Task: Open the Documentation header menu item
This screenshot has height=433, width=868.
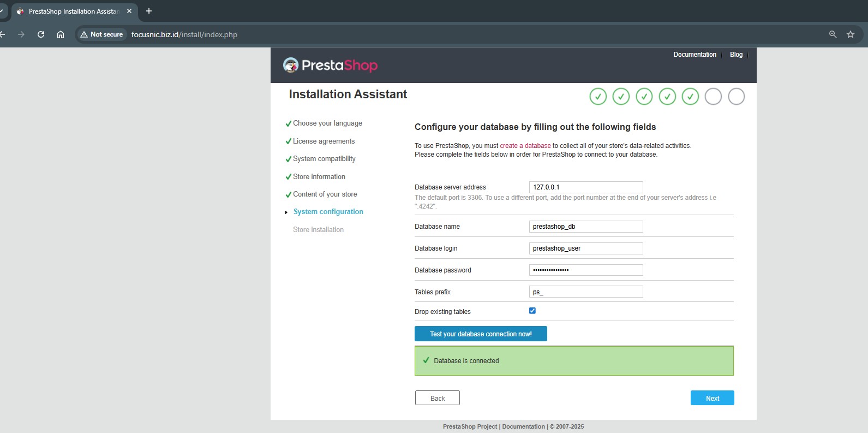Action: (x=695, y=55)
